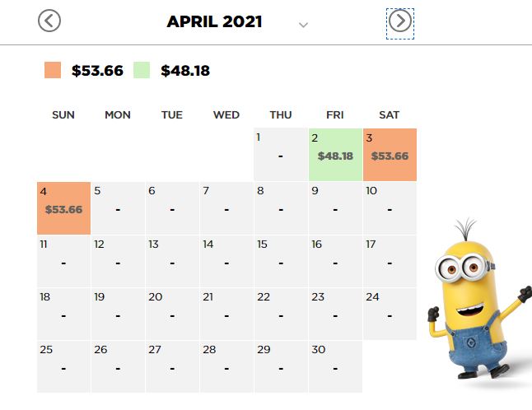Choose April 20 on the calendar
Screen dimensions: 532x410
pyautogui.click(x=172, y=314)
